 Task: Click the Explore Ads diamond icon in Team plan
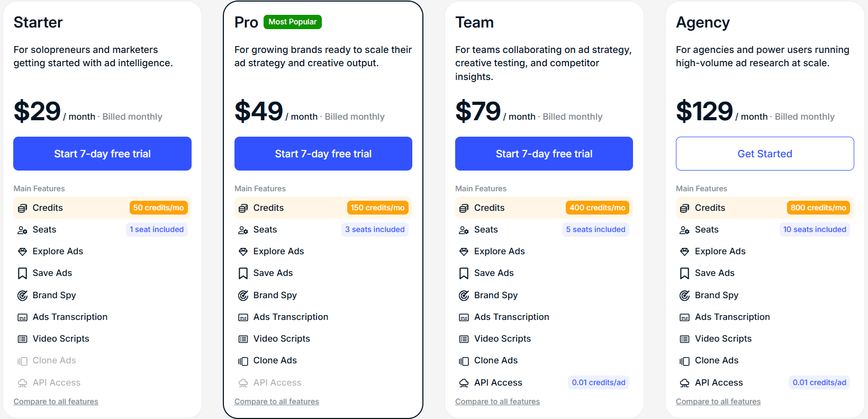point(464,252)
